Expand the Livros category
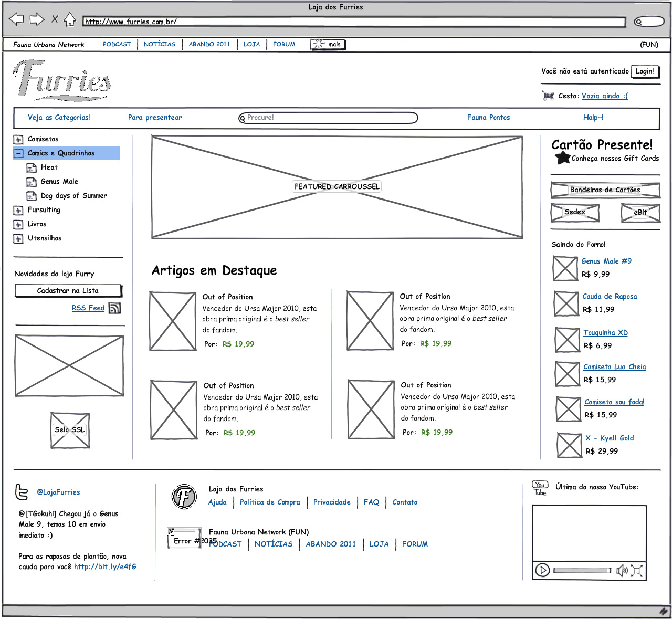The height and width of the screenshot is (619, 672). [18, 225]
